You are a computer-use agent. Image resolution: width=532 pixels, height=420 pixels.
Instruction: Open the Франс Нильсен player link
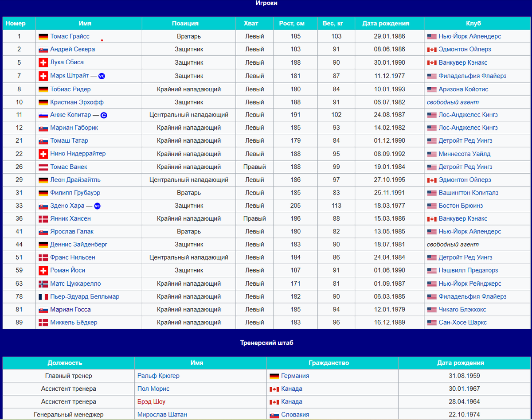(x=73, y=257)
